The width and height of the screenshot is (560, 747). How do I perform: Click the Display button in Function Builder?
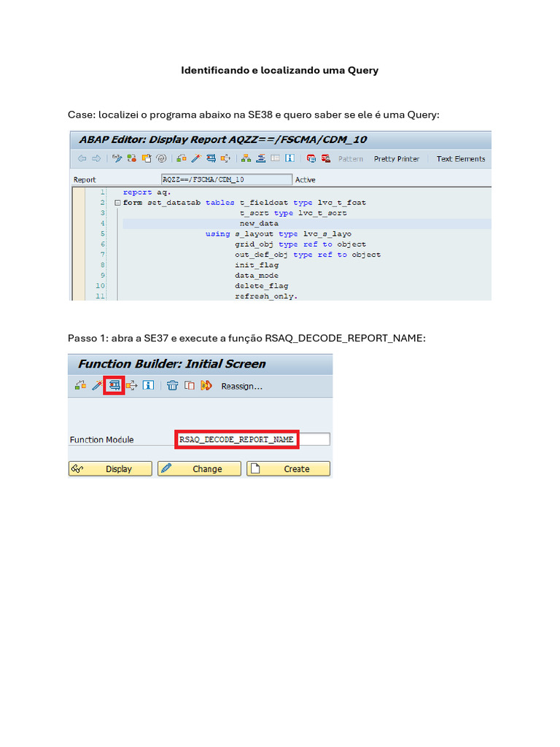click(111, 469)
